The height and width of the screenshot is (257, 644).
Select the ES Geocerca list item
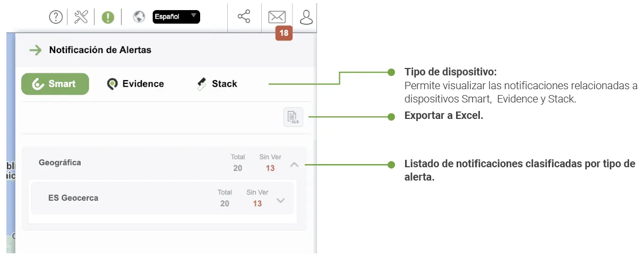click(162, 198)
